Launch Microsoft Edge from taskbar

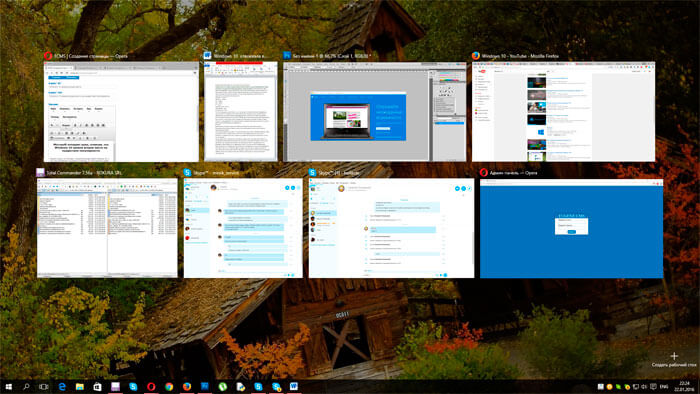coord(62,387)
